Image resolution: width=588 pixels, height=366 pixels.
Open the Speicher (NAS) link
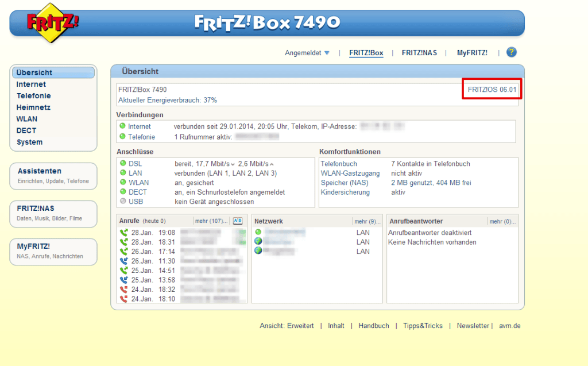[345, 183]
